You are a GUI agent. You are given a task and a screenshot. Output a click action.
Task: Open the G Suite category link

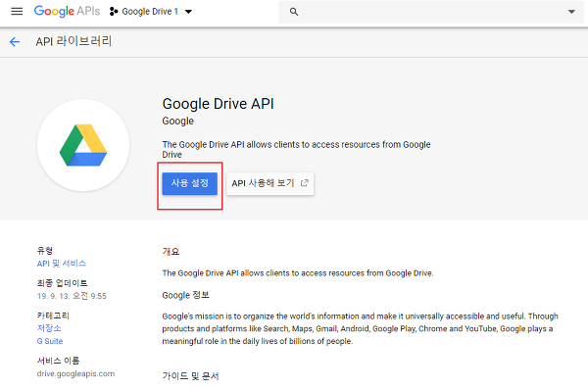(x=50, y=341)
